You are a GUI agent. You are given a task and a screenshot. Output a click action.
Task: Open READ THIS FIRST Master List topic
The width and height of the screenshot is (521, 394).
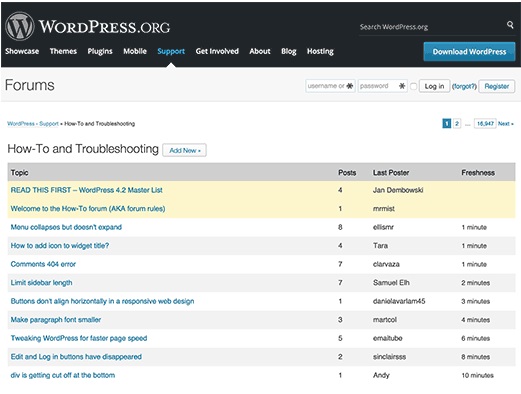tap(86, 190)
